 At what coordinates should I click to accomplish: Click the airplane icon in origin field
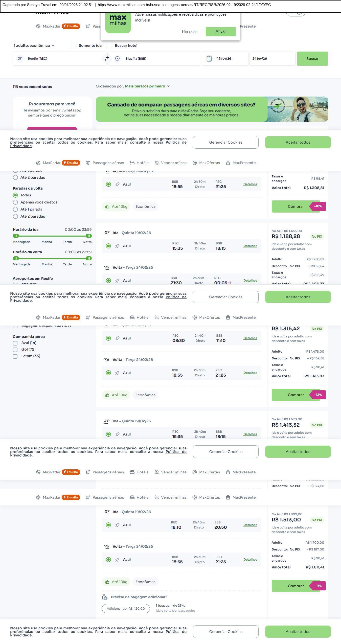pos(20,59)
